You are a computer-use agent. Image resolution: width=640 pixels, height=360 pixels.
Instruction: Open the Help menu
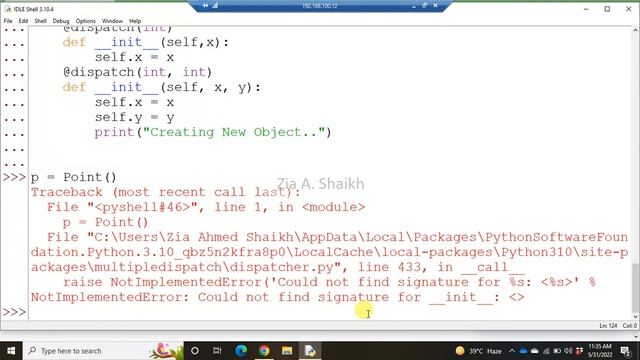[135, 21]
